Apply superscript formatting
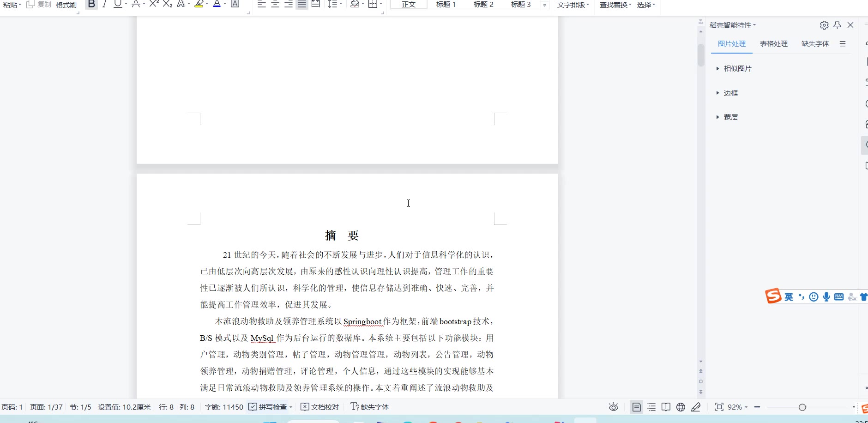 tap(154, 4)
